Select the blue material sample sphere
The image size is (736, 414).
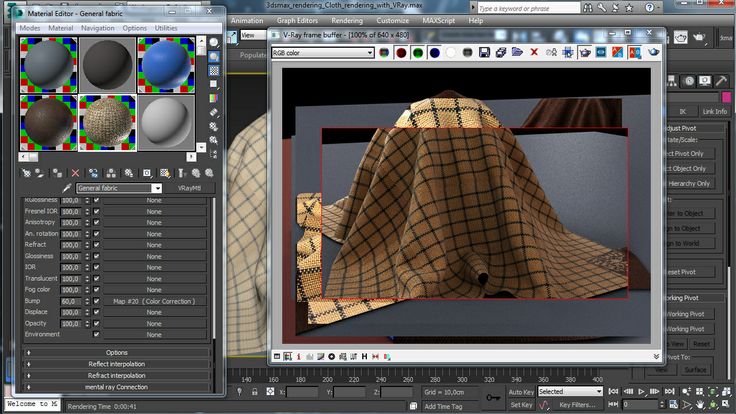[165, 64]
